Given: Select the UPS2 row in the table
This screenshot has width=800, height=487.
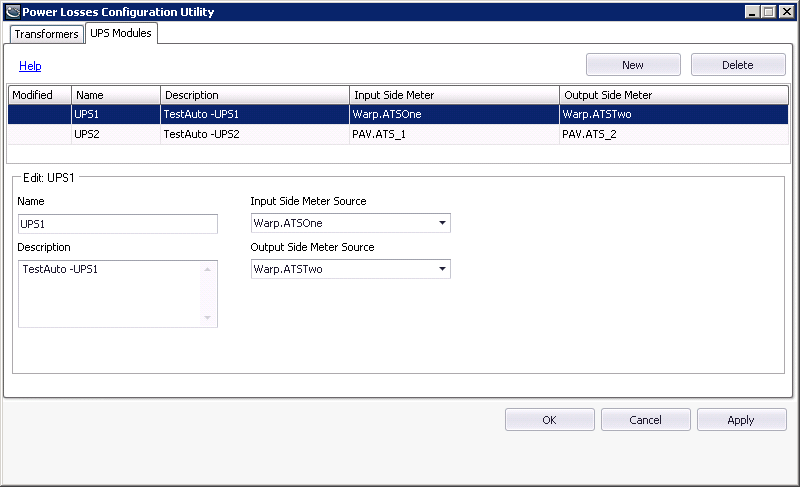Looking at the screenshot, I should pos(398,134).
